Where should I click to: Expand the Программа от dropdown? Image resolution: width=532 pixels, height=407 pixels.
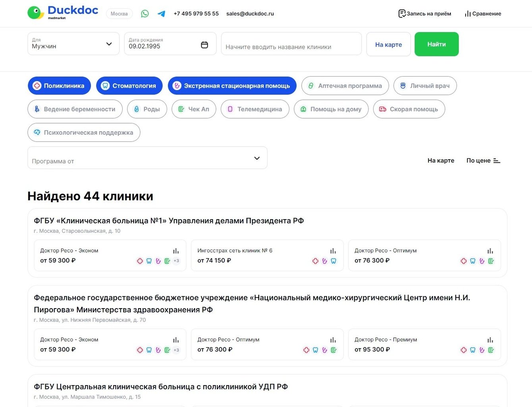pos(147,158)
